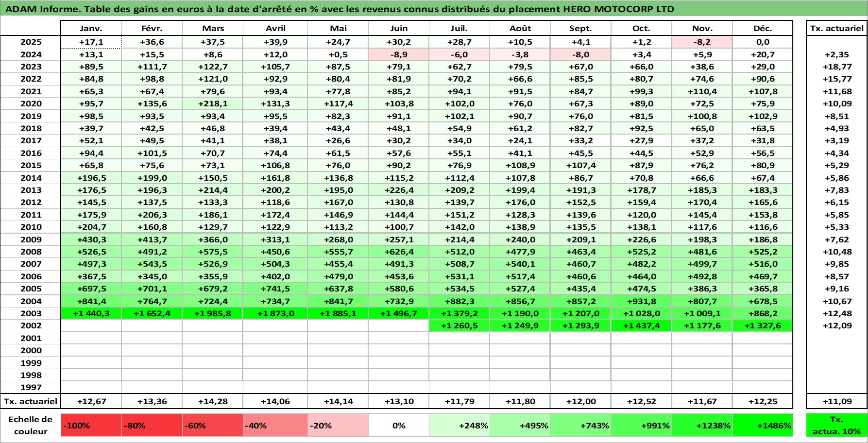
Task: Click the ADAM Informe title bar text
Action: [340, 9]
